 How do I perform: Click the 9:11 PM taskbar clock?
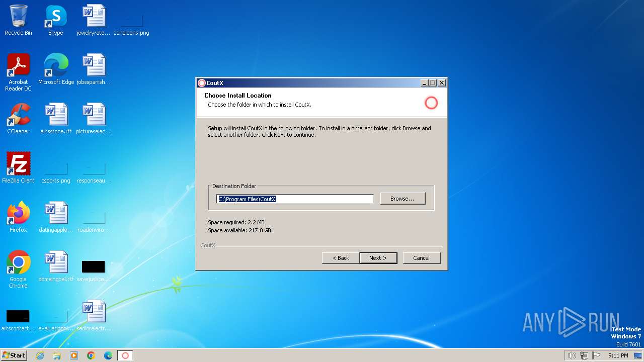click(618, 355)
